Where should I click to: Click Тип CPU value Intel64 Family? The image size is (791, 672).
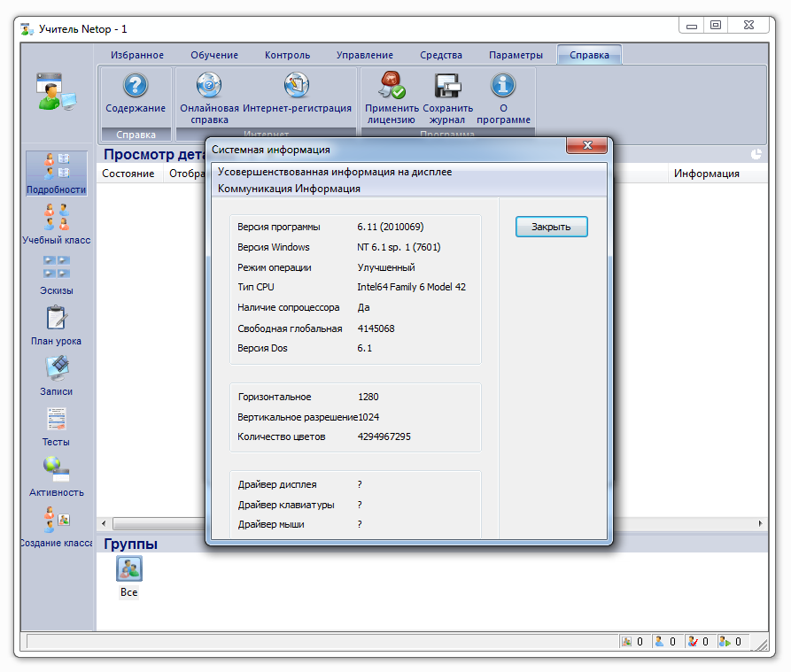point(411,287)
